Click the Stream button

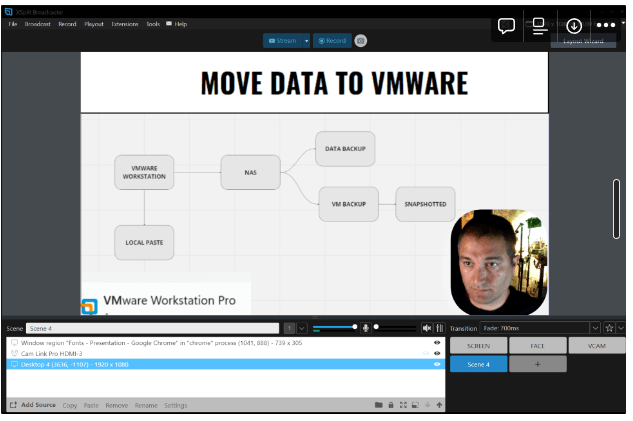(x=283, y=41)
